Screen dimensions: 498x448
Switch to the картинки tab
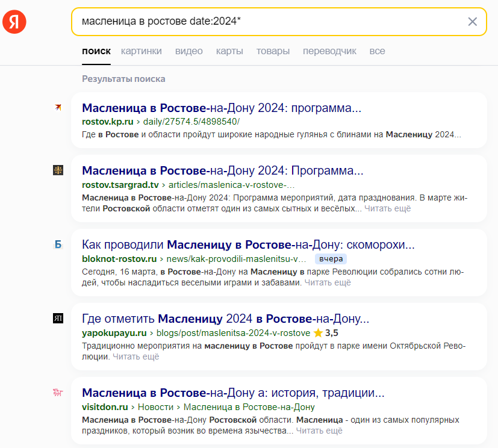pos(142,51)
